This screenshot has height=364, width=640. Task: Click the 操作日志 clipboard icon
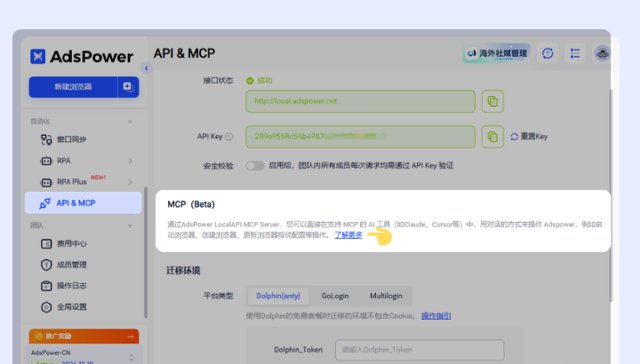pos(46,286)
